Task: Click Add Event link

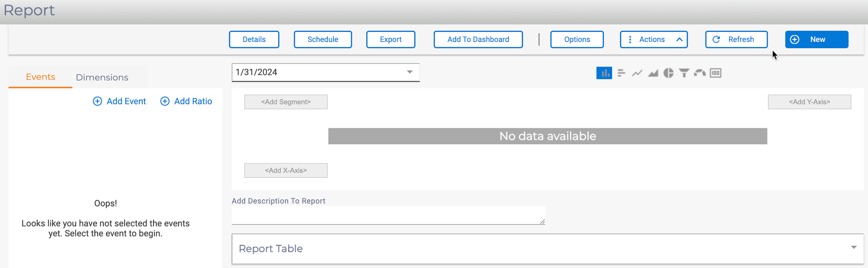Action: pos(119,101)
